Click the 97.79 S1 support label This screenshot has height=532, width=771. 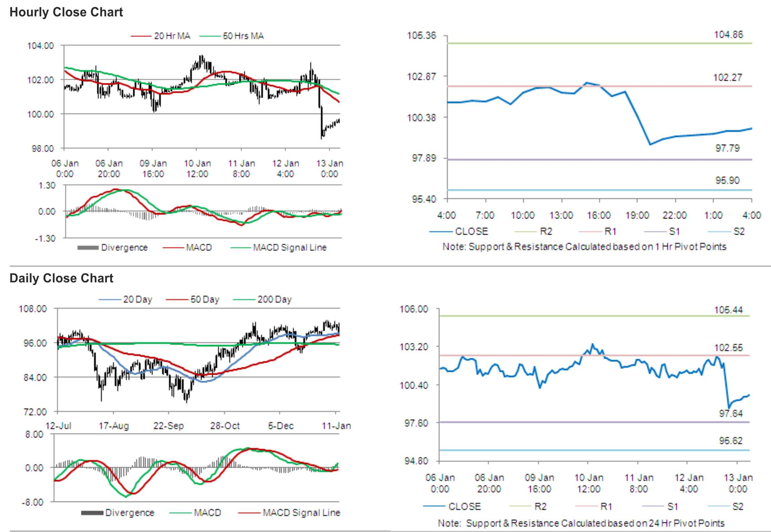[727, 148]
